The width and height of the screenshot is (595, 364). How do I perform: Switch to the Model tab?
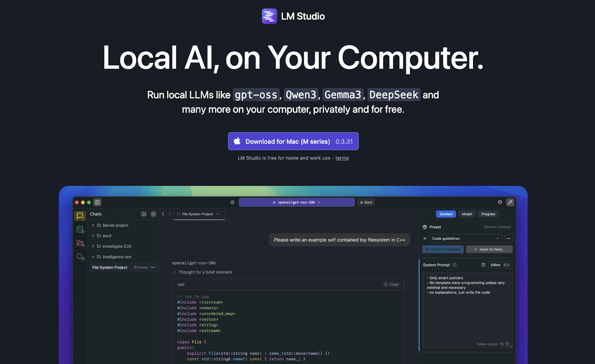click(x=467, y=214)
